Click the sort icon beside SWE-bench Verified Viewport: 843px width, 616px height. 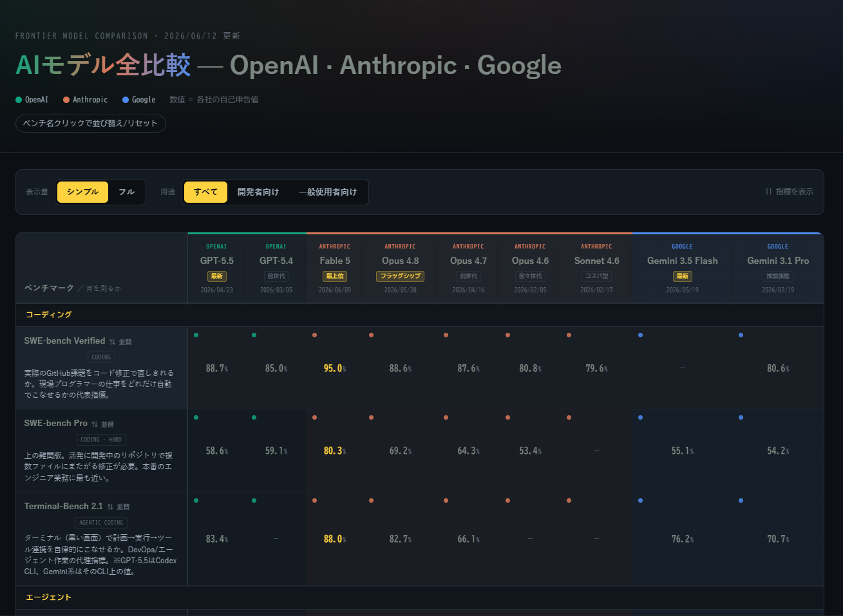[112, 342]
